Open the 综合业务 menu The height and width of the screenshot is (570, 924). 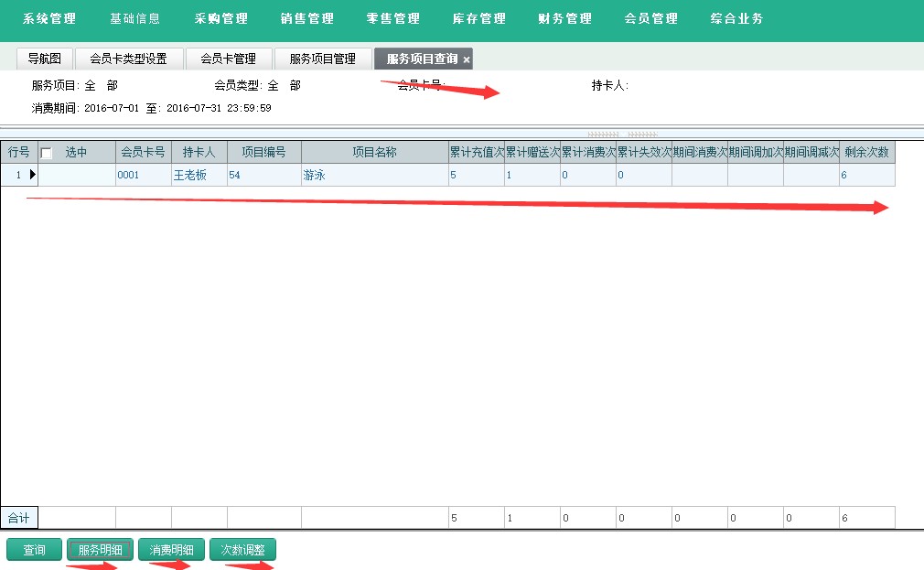click(736, 19)
